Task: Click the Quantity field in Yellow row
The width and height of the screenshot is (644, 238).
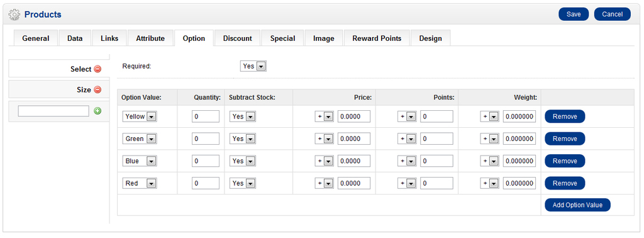Action: (x=206, y=116)
